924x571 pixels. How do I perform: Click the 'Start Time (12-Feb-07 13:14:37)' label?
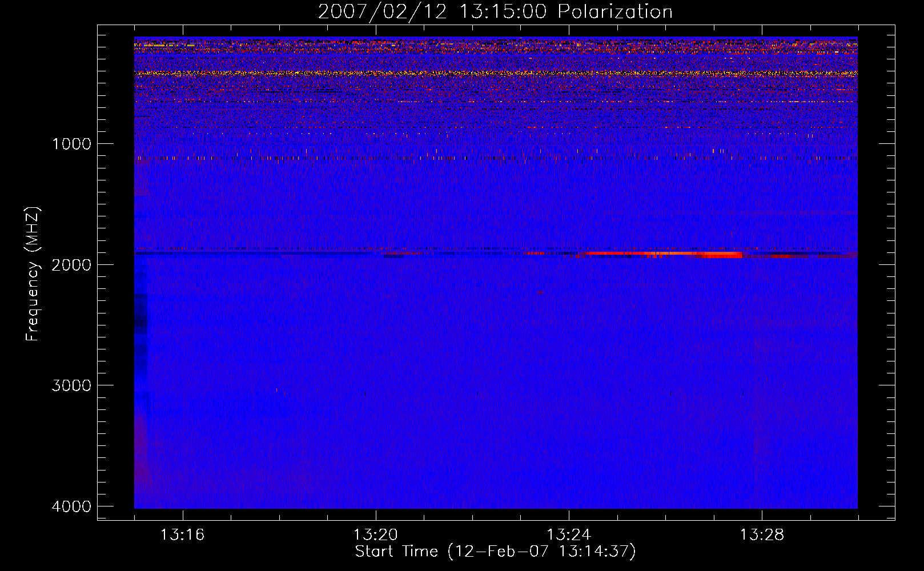(495, 552)
